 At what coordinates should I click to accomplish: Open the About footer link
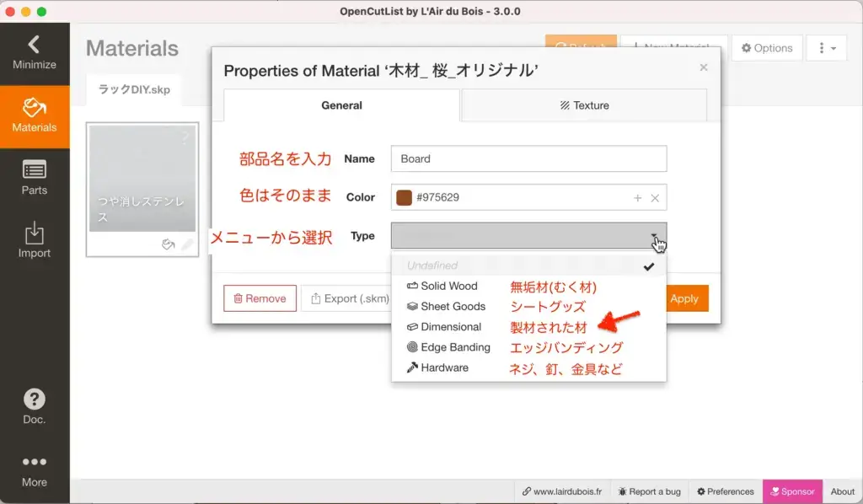842,491
